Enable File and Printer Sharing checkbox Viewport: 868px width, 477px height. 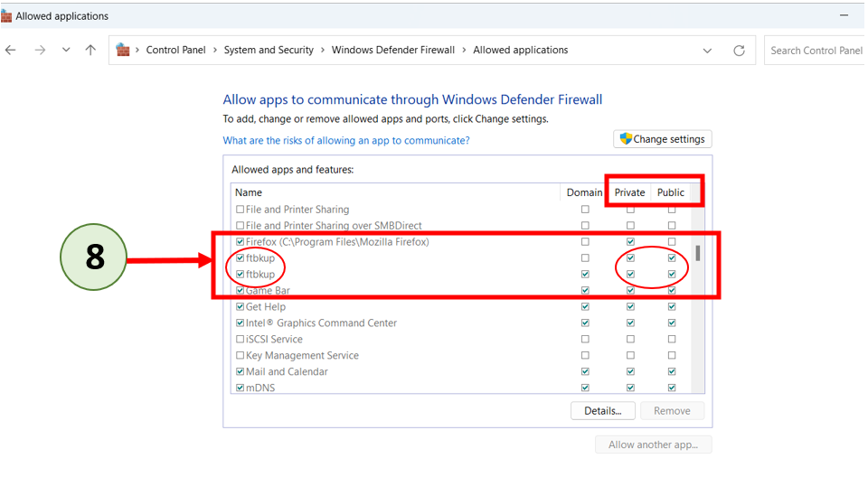(240, 210)
